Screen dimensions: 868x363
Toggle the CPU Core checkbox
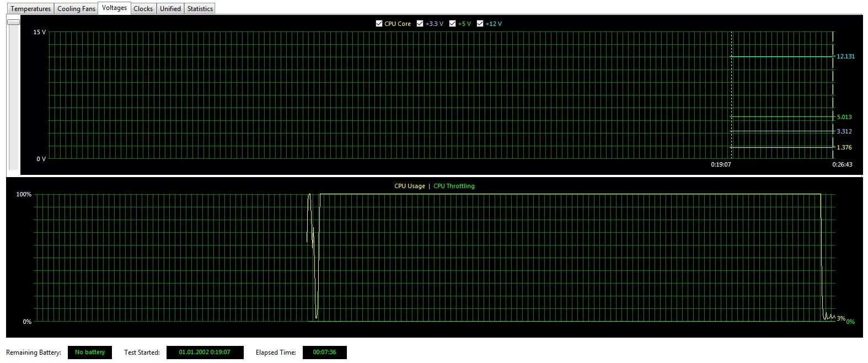[x=379, y=24]
